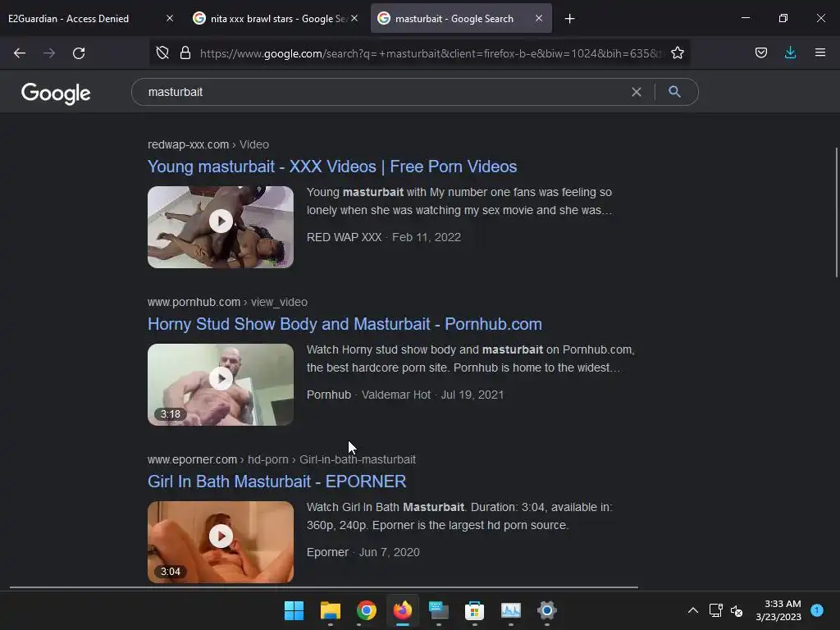840x630 pixels.
Task: Open tracking protection shield info
Action: point(162,52)
